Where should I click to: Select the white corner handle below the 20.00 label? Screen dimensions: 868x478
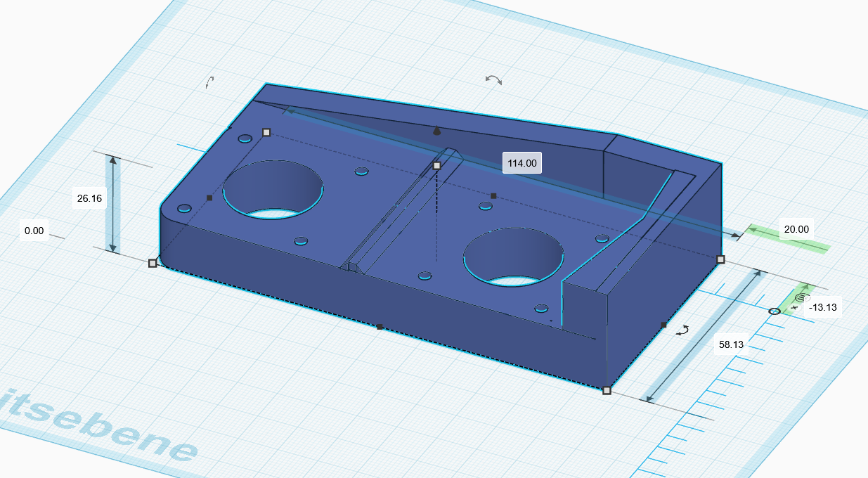720,259
